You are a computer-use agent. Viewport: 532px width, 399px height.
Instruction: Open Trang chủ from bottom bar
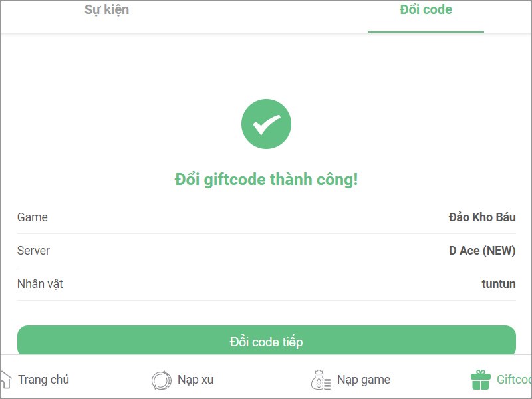click(43, 380)
